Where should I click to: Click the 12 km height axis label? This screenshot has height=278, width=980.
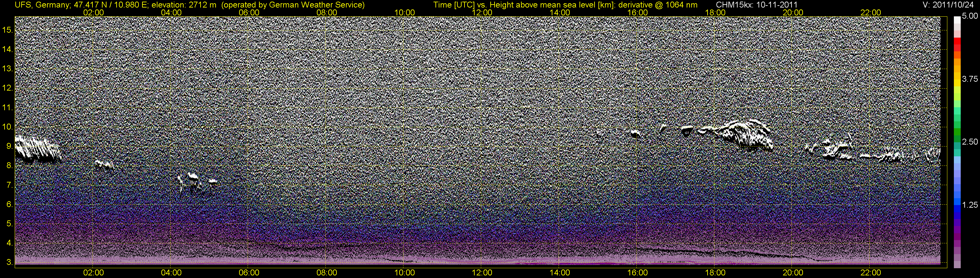tap(7, 88)
